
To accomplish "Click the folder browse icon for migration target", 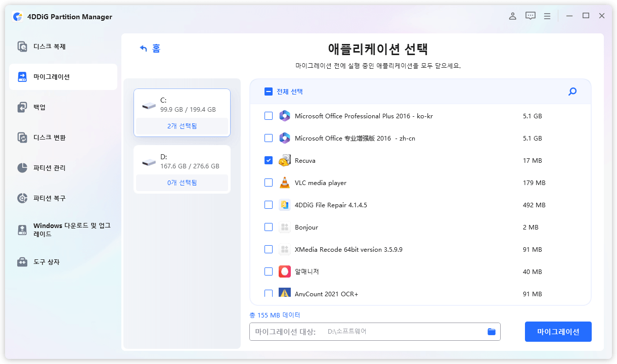I will pyautogui.click(x=491, y=332).
